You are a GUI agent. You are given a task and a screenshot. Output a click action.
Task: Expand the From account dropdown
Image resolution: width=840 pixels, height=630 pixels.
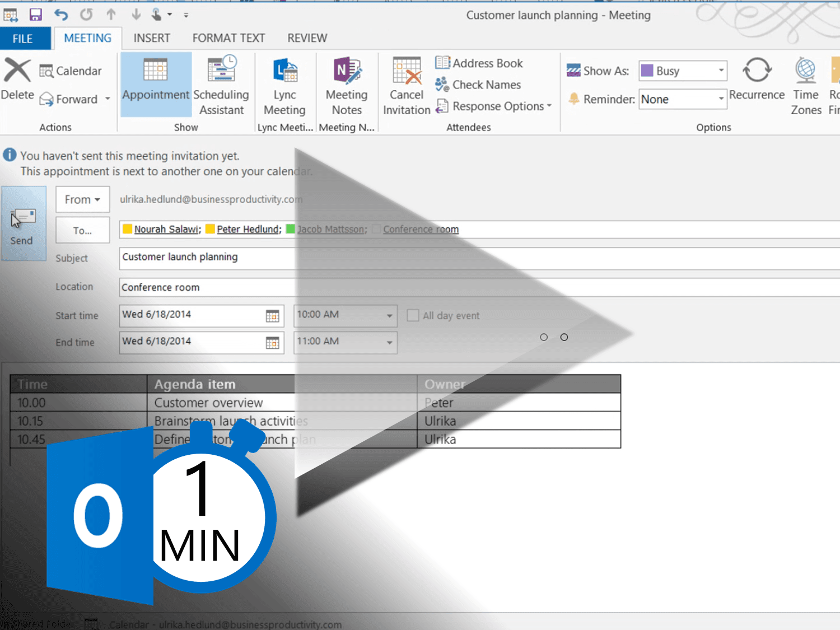82,199
